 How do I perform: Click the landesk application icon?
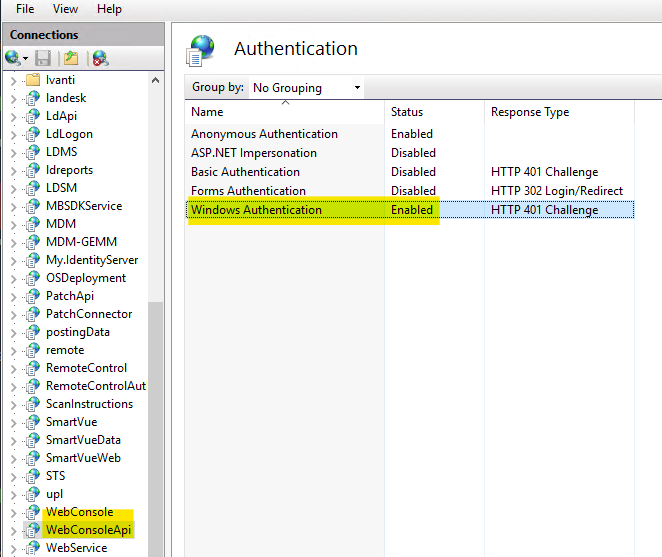tap(33, 98)
